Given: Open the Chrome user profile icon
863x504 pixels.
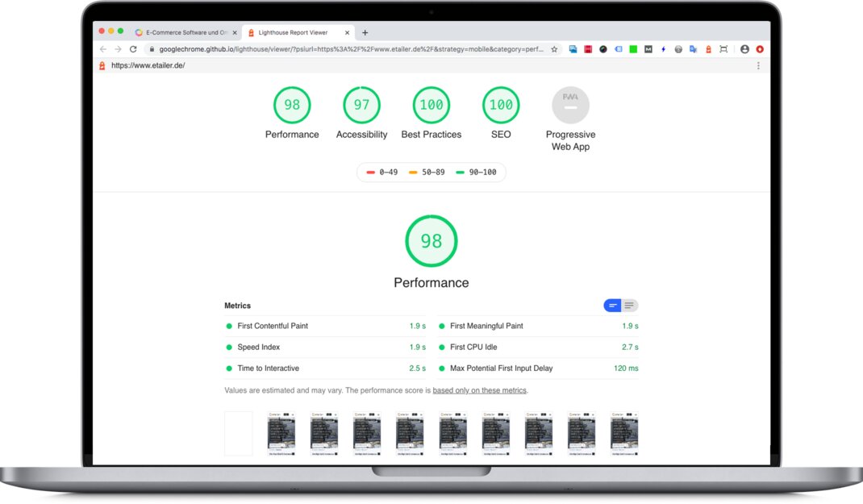Looking at the screenshot, I should click(x=744, y=49).
